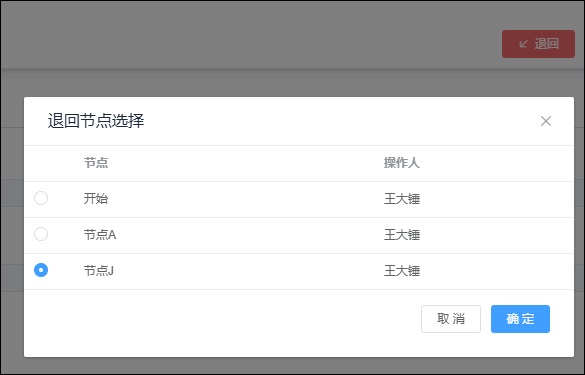Image resolution: width=585 pixels, height=375 pixels.
Task: Click 王大锤 in the 开始 row
Action: (402, 199)
